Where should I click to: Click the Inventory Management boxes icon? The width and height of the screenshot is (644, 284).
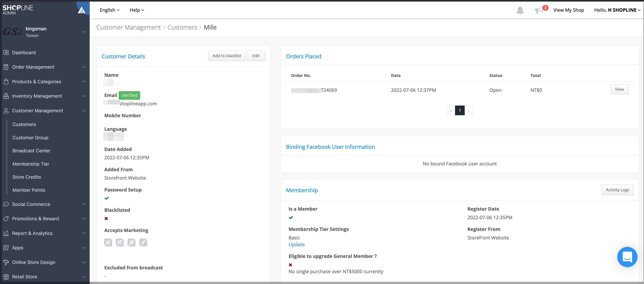6,96
